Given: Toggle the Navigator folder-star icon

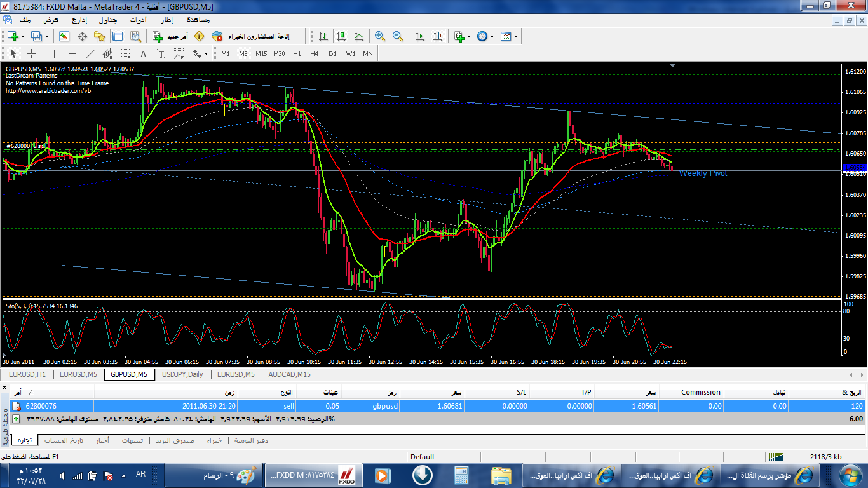Looking at the screenshot, I should (100, 36).
